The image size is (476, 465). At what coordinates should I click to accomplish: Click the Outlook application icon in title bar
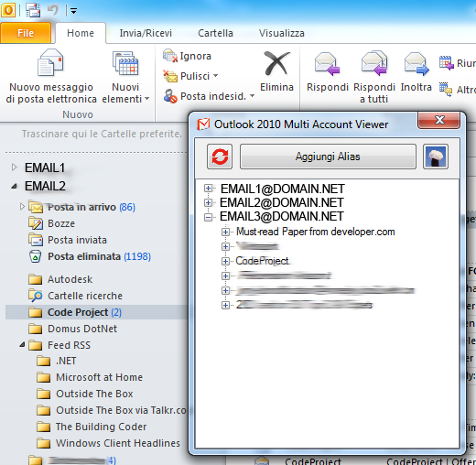pyautogui.click(x=8, y=10)
